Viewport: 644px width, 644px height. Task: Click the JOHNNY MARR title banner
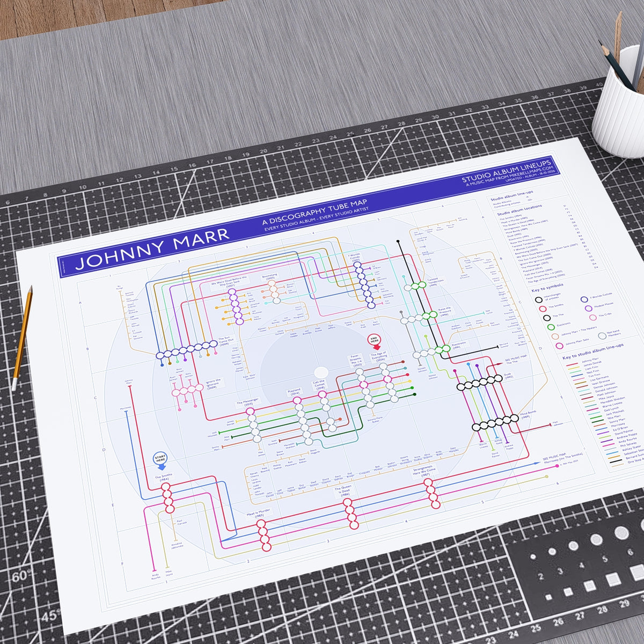click(x=152, y=249)
